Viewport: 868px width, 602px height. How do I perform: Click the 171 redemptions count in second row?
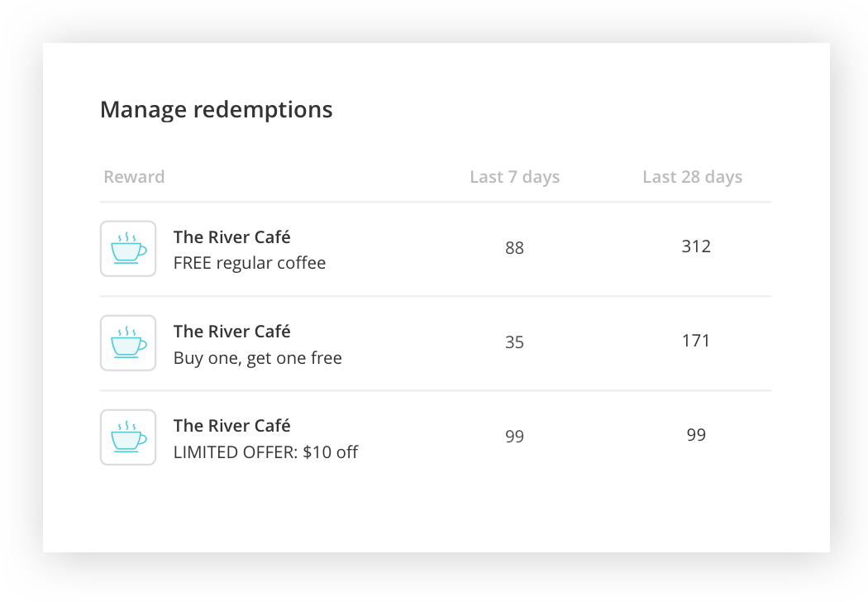tap(696, 341)
